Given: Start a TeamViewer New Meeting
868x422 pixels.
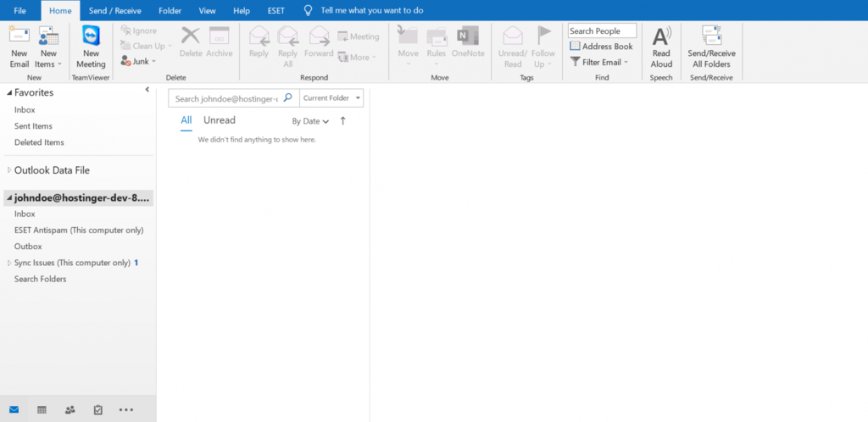Looking at the screenshot, I should pyautogui.click(x=91, y=47).
